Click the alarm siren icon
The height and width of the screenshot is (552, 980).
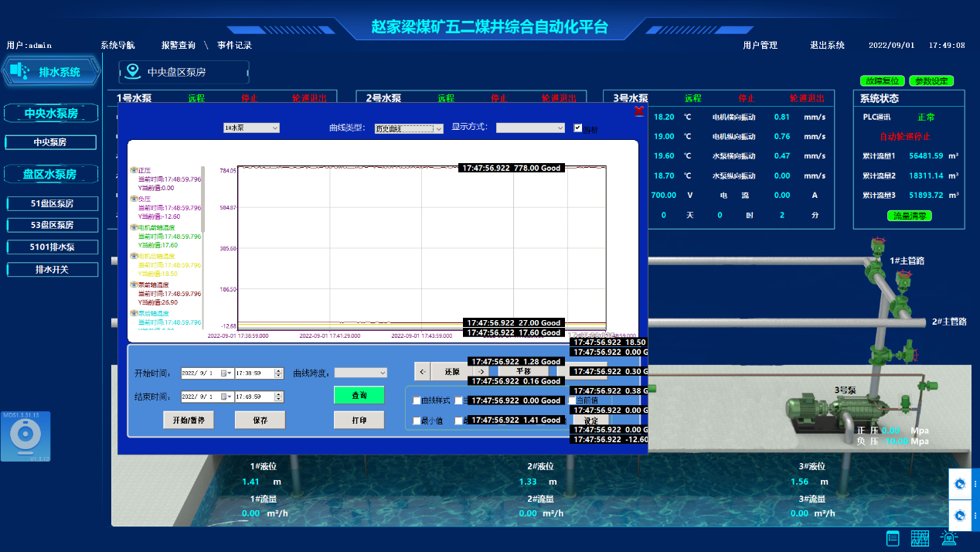click(x=948, y=538)
